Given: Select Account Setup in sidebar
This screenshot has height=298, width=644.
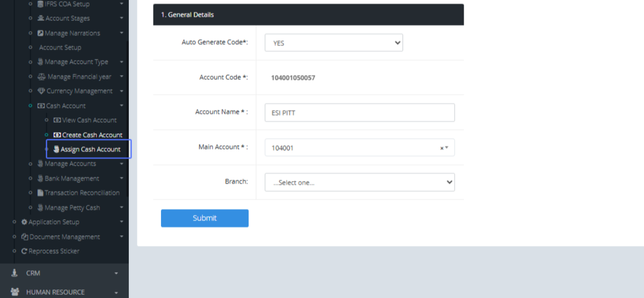Looking at the screenshot, I should [x=60, y=48].
